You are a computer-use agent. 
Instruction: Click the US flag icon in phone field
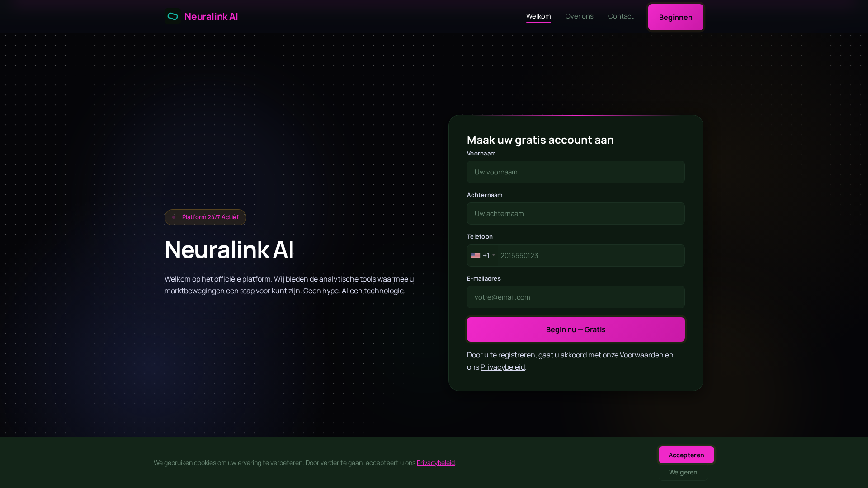[x=475, y=256]
